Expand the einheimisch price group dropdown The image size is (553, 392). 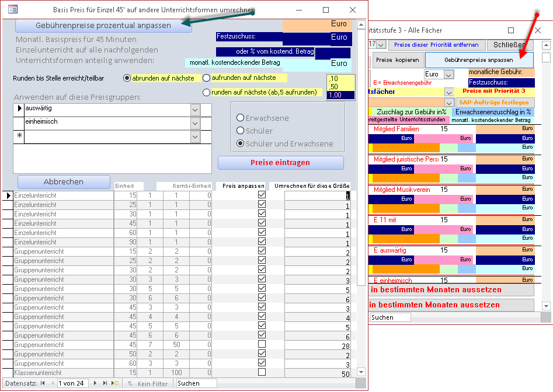(195, 123)
